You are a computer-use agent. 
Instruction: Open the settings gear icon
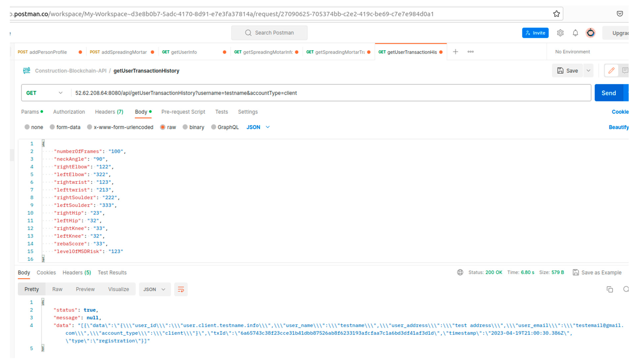(x=560, y=33)
